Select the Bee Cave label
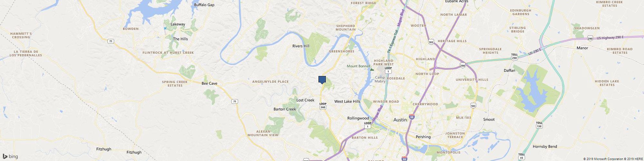The height and width of the screenshot is (161, 644). [209, 83]
